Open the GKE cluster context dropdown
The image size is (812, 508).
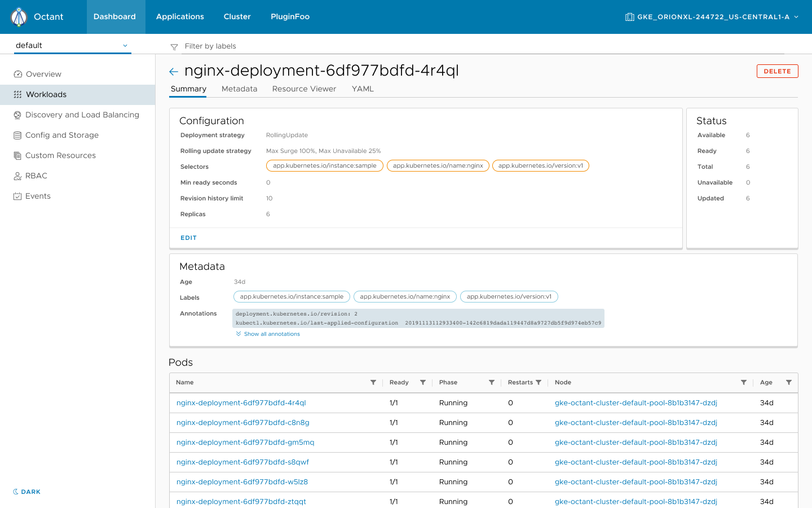(x=712, y=16)
